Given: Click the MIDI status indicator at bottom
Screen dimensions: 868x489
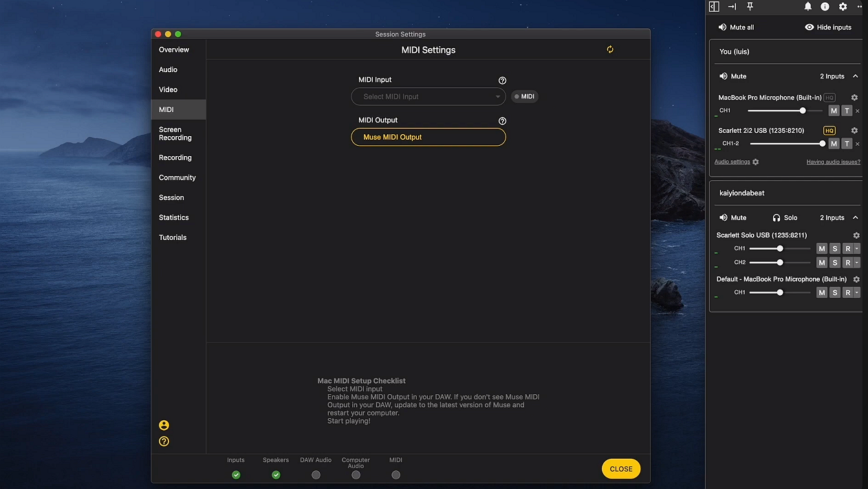Looking at the screenshot, I should point(395,475).
